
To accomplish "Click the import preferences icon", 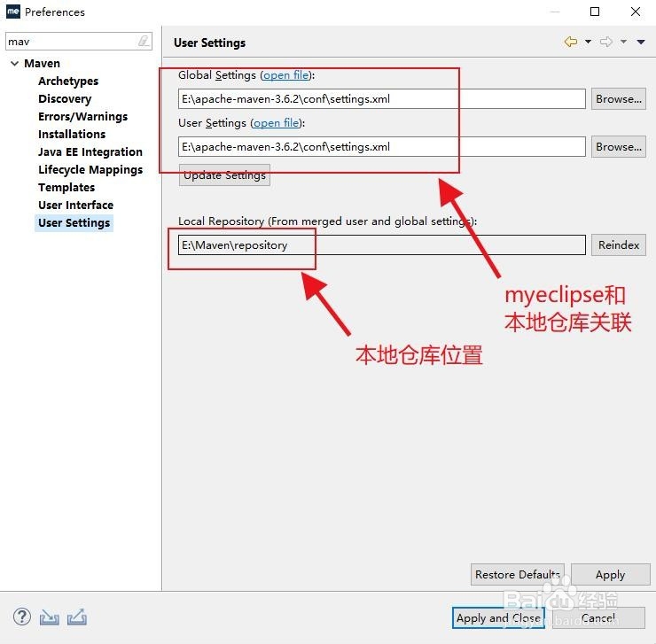I will [x=50, y=617].
